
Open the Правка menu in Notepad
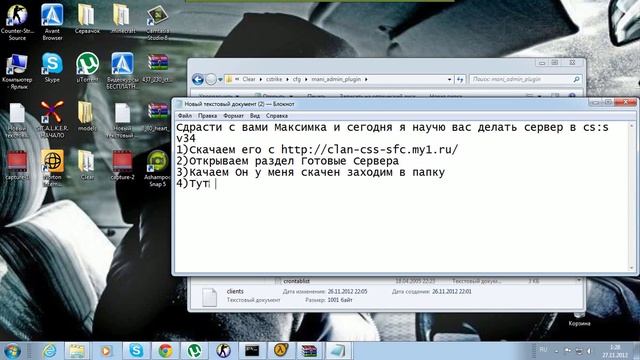[x=207, y=116]
